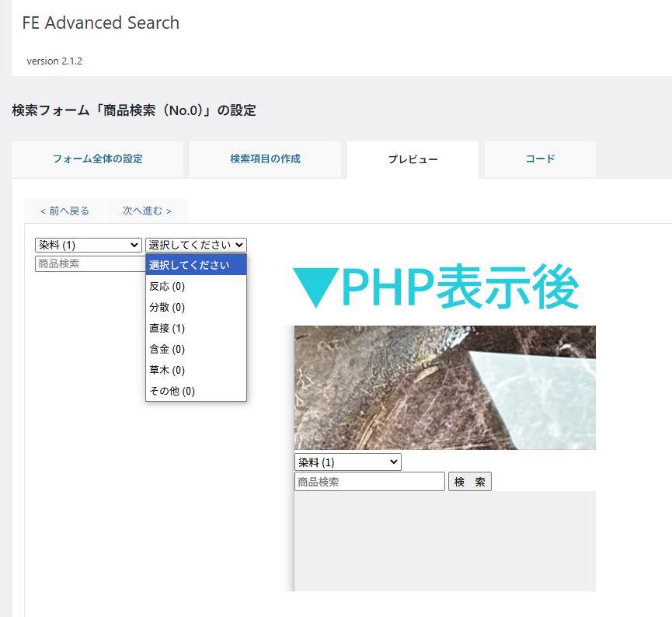Open the 染料 (1) dropdown below the photo
The width and height of the screenshot is (672, 617).
click(x=348, y=462)
